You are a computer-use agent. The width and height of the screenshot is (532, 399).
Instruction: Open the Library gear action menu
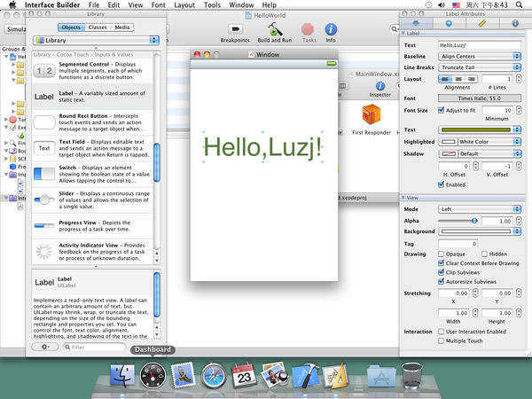tap(45, 347)
